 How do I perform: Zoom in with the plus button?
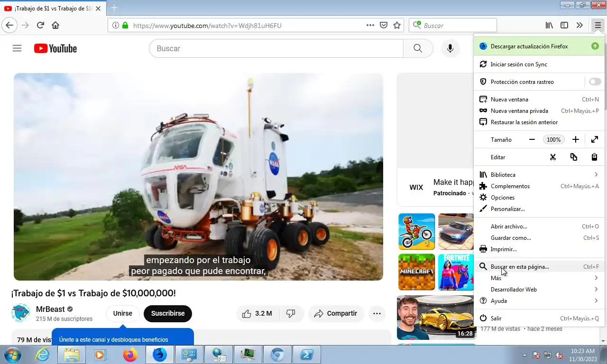tap(575, 139)
